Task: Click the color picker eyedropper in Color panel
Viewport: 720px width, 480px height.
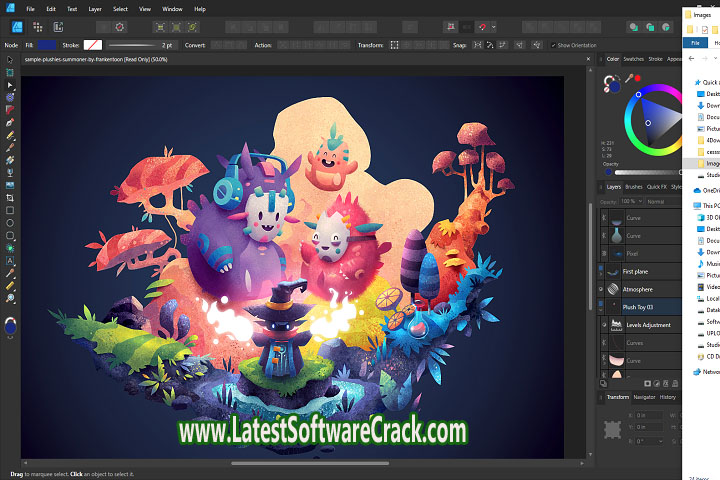Action: click(629, 78)
